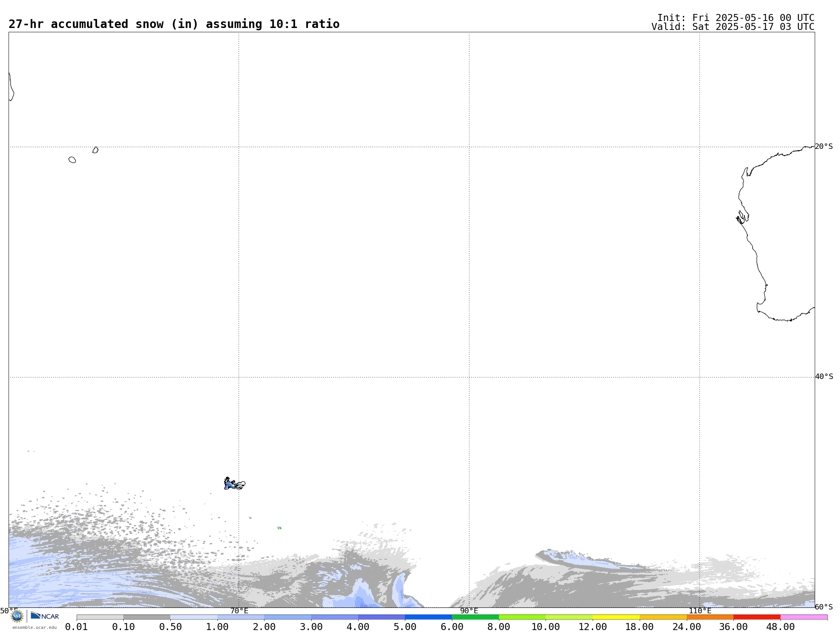Select the 36.00 red colorbar segment

click(757, 617)
